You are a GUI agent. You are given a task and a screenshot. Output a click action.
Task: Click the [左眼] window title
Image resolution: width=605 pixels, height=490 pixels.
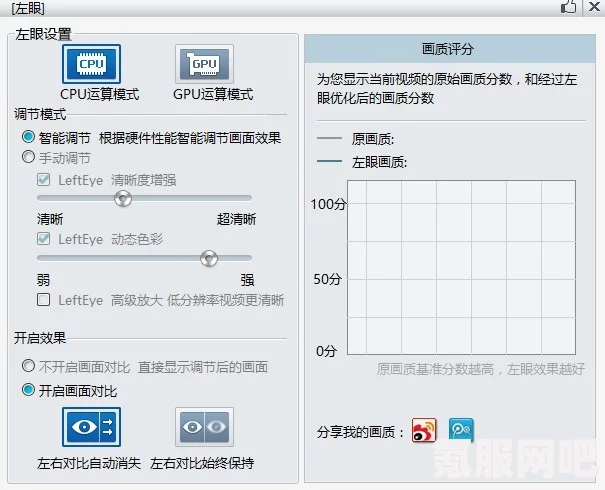click(x=28, y=8)
